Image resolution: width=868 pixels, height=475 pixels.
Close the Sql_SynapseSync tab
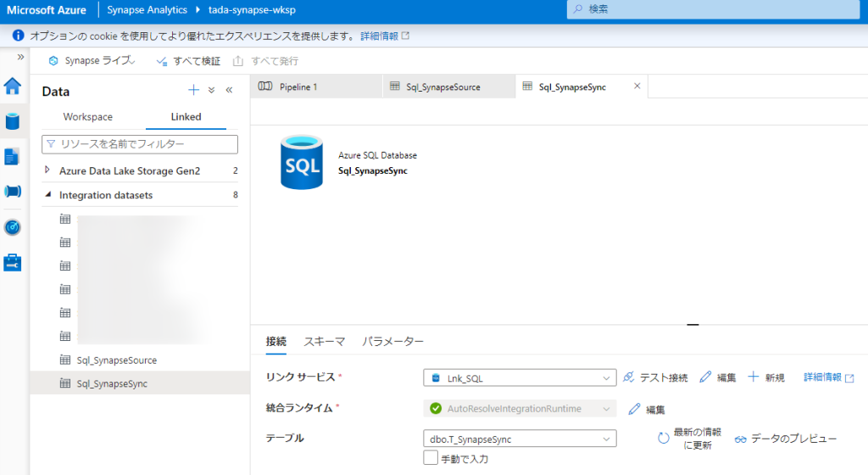coord(637,86)
